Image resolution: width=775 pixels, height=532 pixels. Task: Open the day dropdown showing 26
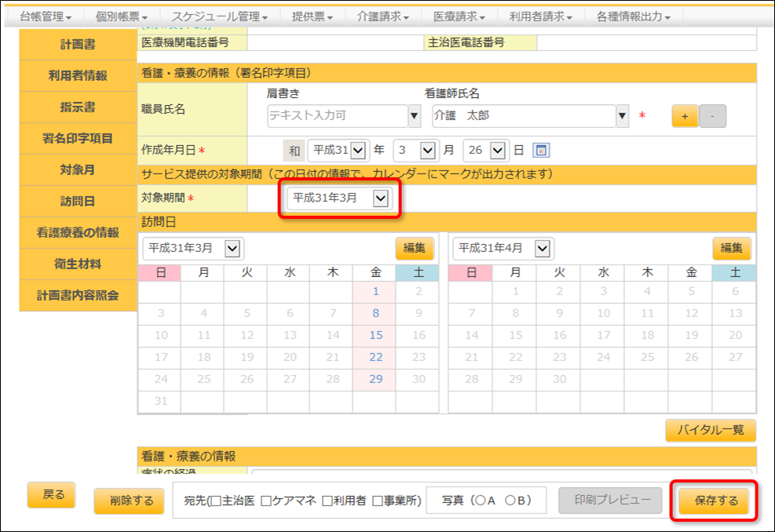485,150
